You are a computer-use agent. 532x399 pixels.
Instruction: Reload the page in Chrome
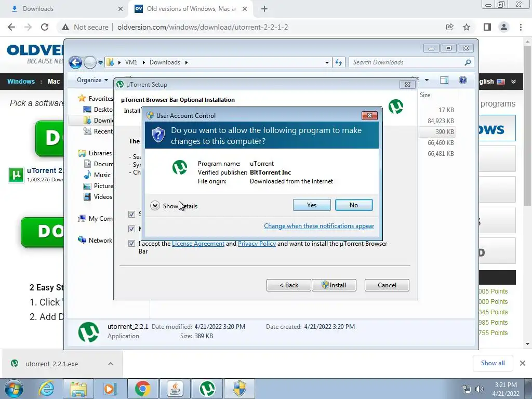[x=45, y=27]
